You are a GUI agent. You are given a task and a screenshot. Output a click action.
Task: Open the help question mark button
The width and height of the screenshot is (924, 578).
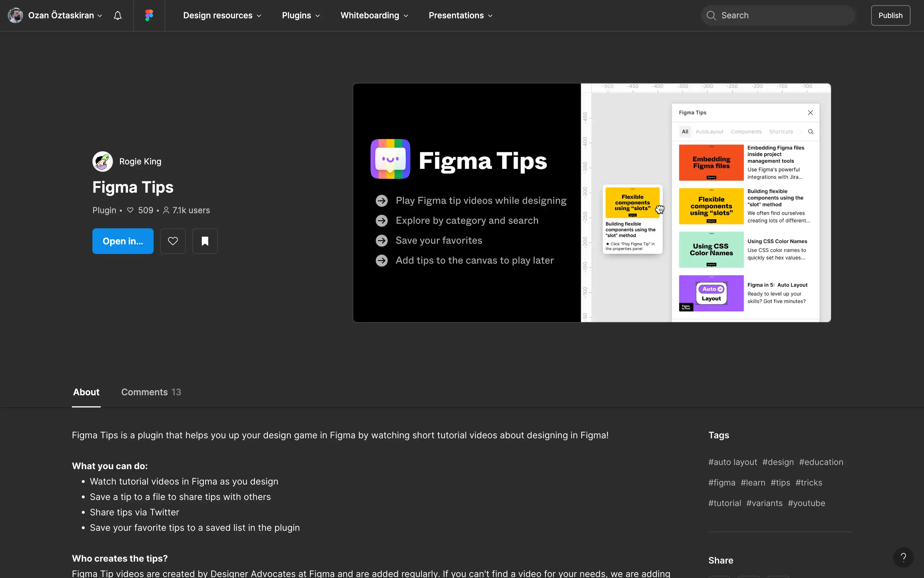click(903, 557)
